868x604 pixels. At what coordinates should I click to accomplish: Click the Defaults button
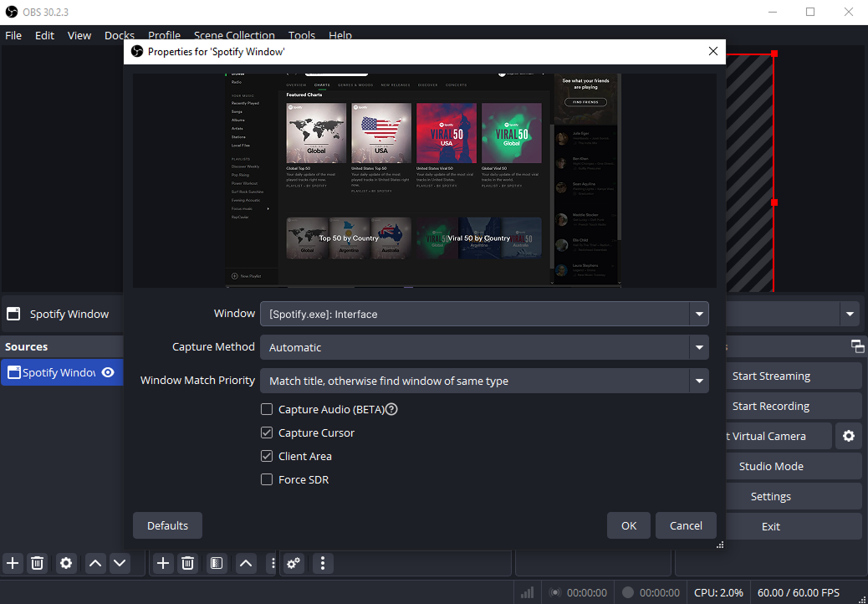[x=167, y=525]
